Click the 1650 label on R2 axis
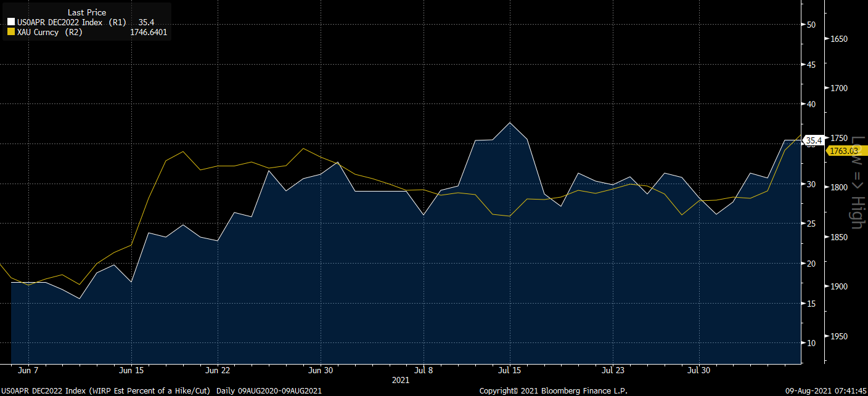Image resolution: width=868 pixels, height=396 pixels. coord(839,38)
